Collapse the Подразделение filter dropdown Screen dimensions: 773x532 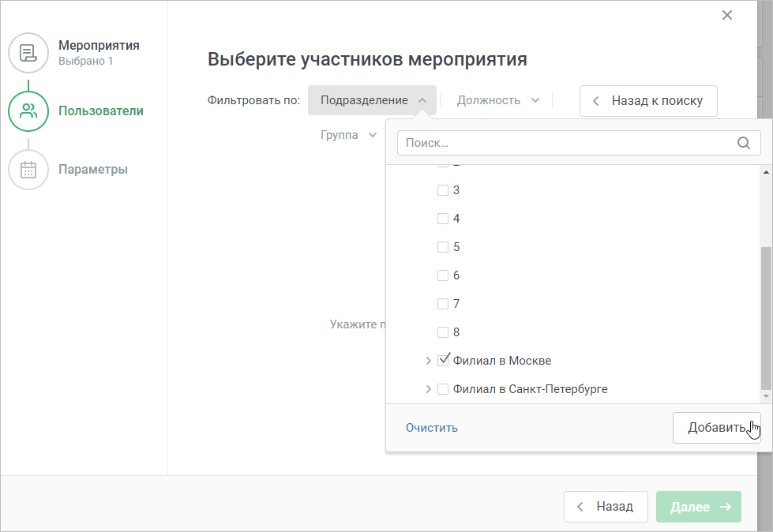tap(372, 100)
